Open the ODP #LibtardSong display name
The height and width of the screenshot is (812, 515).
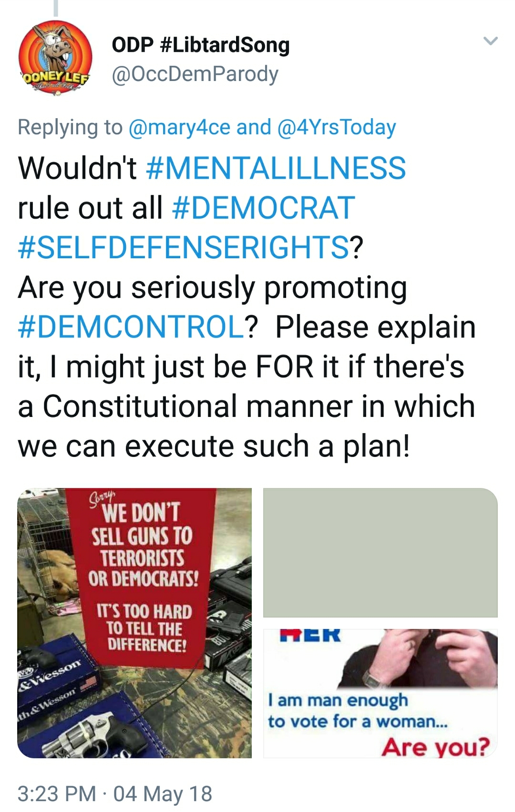(x=201, y=45)
